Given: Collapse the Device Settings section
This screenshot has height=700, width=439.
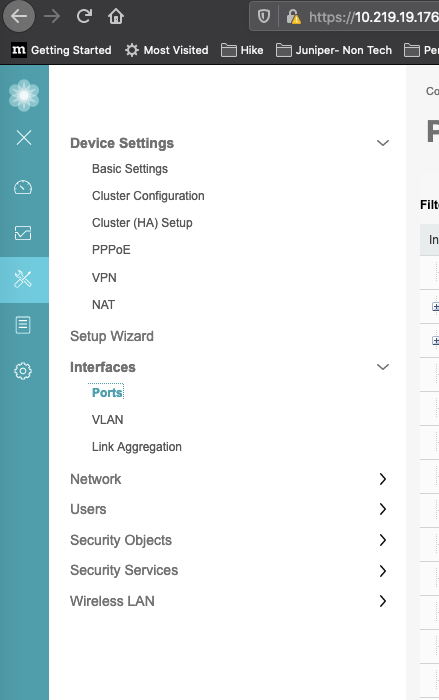Looking at the screenshot, I should [x=383, y=143].
